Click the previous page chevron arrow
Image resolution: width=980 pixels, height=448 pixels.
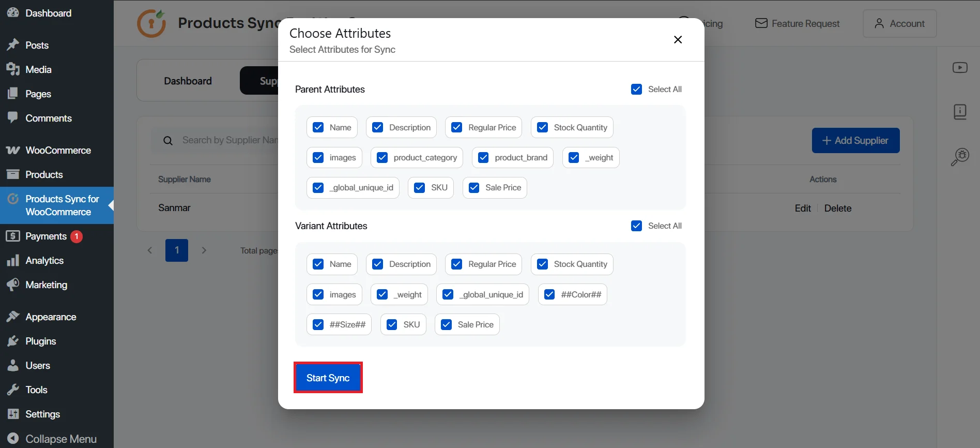pos(149,250)
